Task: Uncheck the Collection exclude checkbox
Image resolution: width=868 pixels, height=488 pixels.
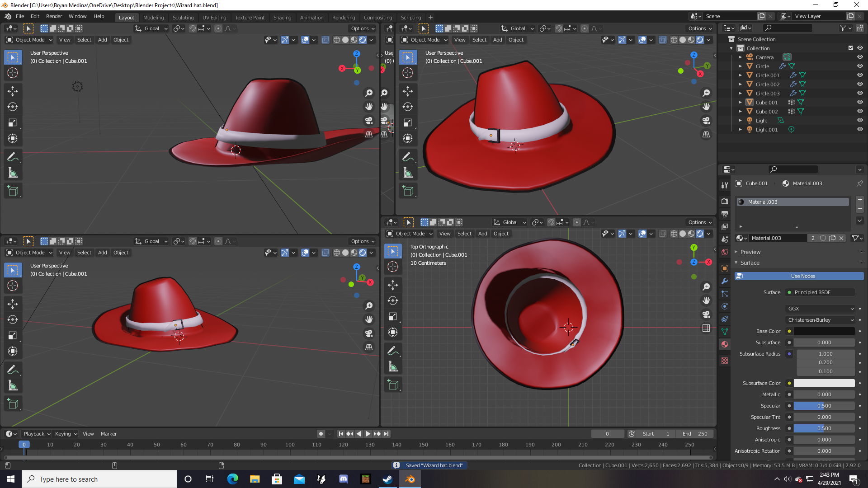Action: pyautogui.click(x=850, y=48)
